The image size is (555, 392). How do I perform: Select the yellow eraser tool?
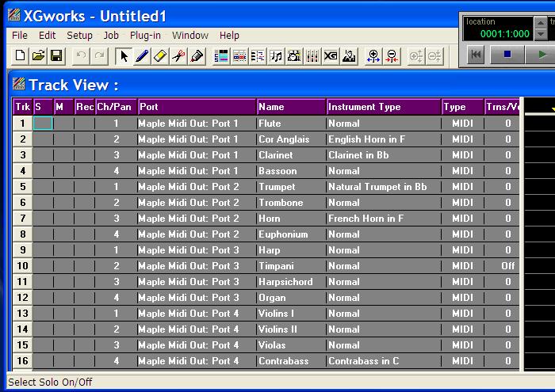(160, 56)
